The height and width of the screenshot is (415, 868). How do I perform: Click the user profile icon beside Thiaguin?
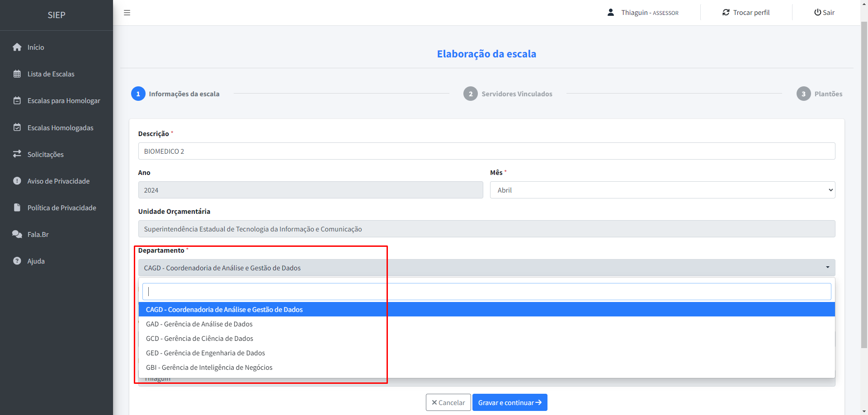click(611, 12)
